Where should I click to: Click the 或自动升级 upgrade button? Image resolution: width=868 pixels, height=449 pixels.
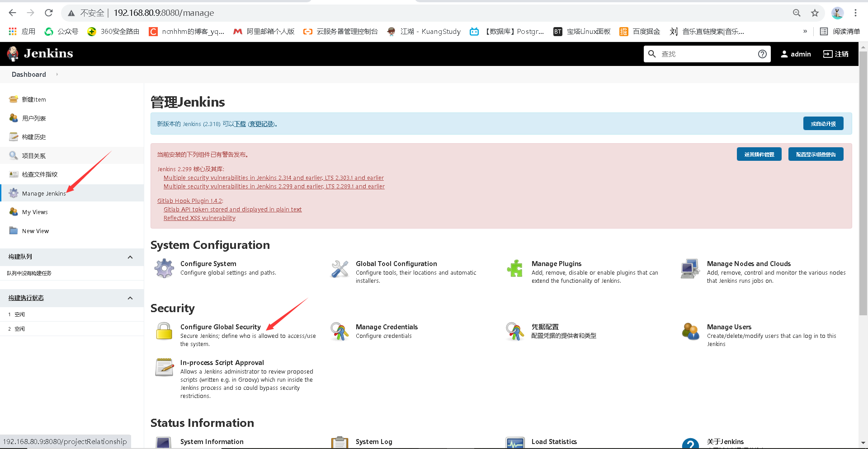(x=823, y=123)
